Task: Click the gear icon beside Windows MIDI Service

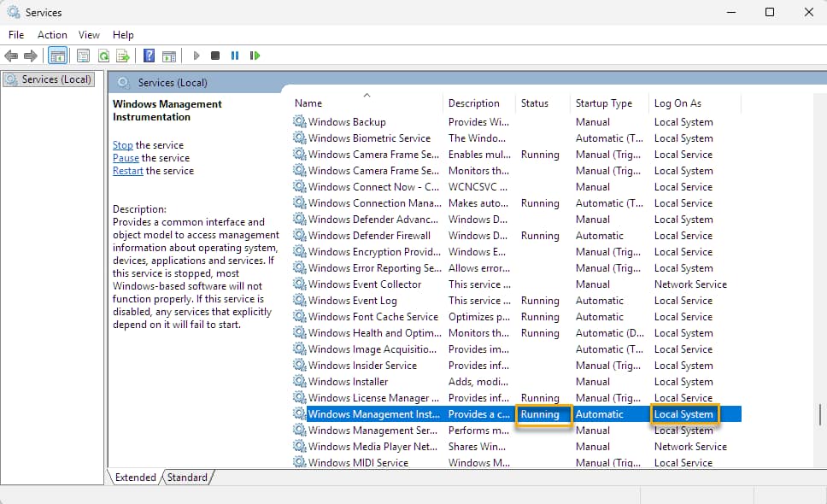Action: click(300, 462)
